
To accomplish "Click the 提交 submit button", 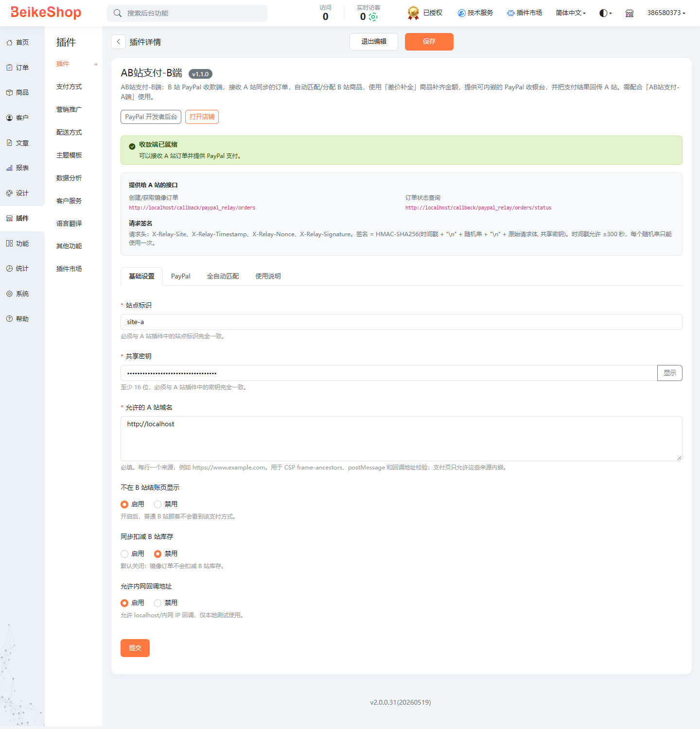I will point(135,648).
